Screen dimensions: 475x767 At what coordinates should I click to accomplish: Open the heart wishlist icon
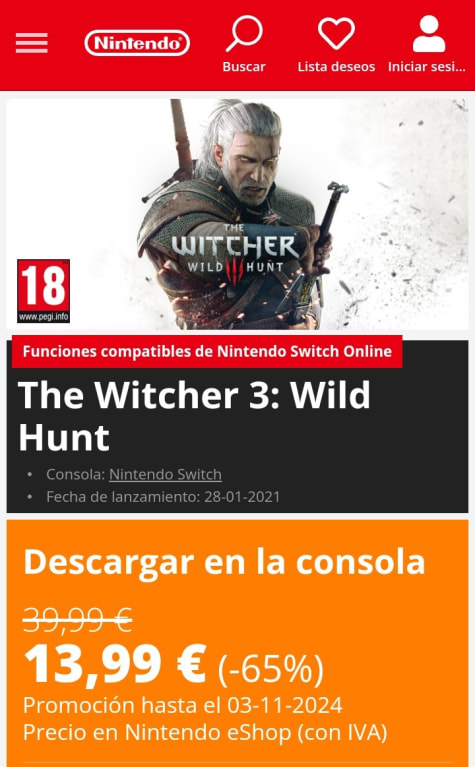click(336, 33)
